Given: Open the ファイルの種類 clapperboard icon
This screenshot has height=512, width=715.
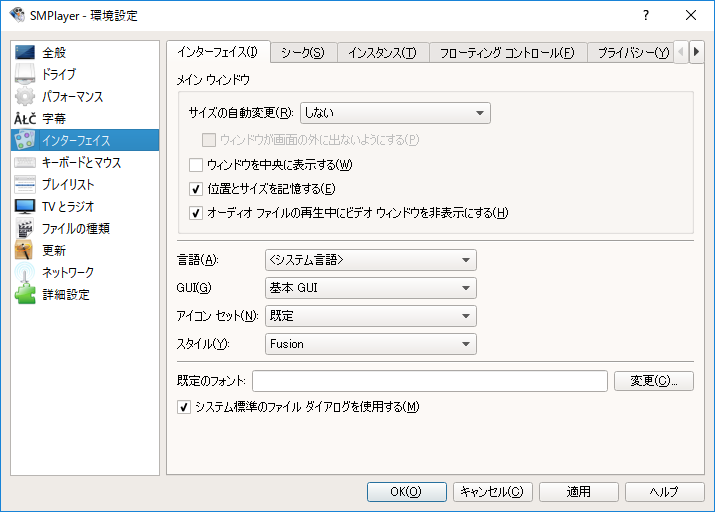Looking at the screenshot, I should point(25,228).
